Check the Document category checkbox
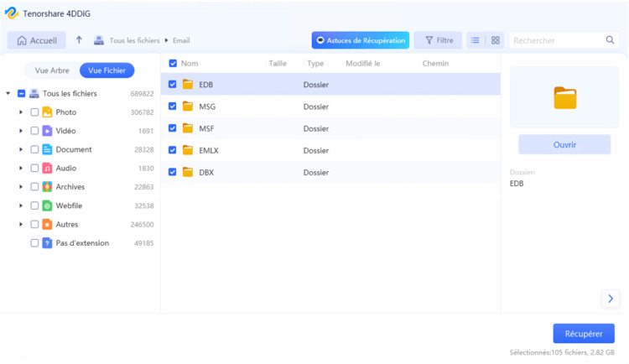The height and width of the screenshot is (364, 629). pyautogui.click(x=34, y=150)
